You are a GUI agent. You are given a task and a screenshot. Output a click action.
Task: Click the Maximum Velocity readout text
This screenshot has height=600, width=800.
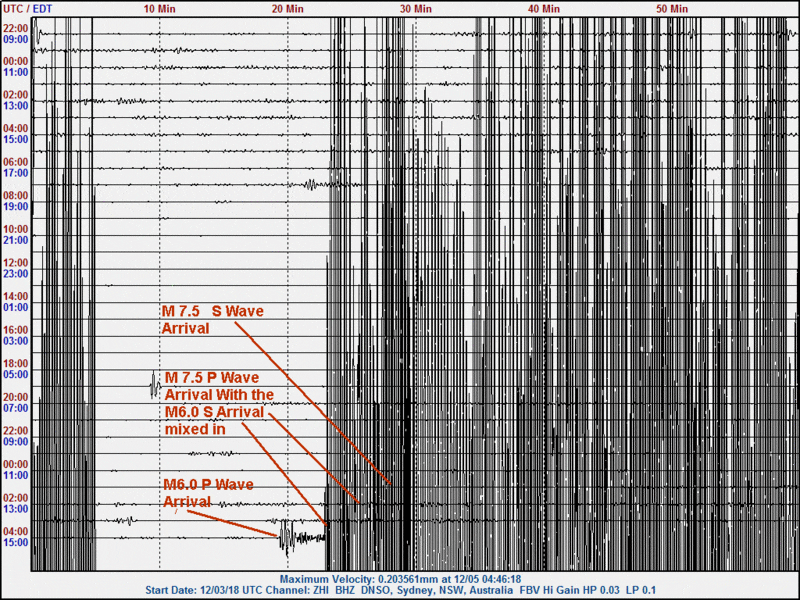click(398, 579)
